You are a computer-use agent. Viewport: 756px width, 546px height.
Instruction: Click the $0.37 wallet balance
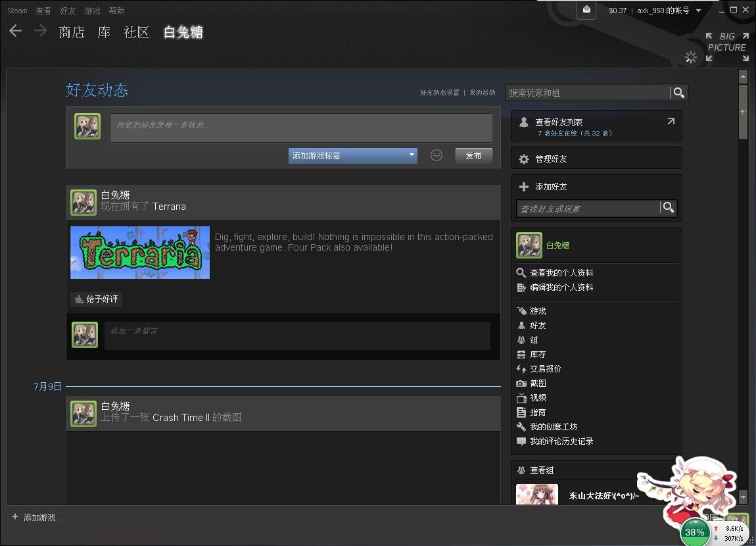pos(618,10)
